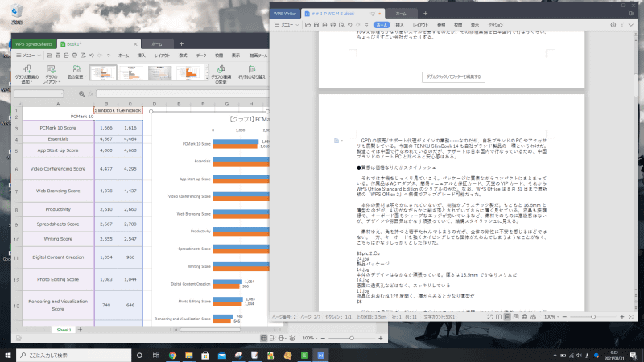Viewport: 644px width, 362px height.
Task: Open quick access customize dropdown in Writer
Action: click(367, 25)
